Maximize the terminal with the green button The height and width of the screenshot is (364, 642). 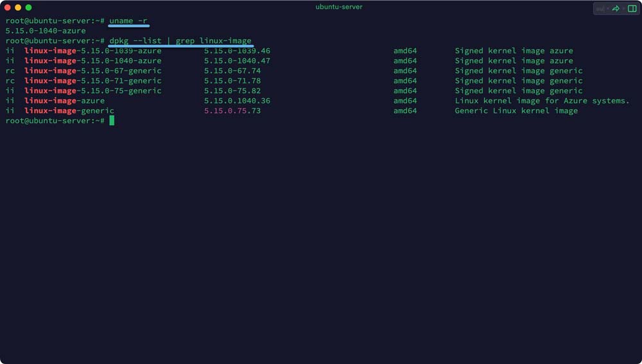tap(28, 8)
